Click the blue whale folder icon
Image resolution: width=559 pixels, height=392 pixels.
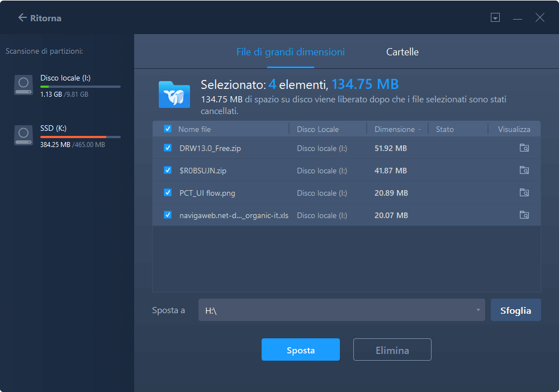click(174, 95)
